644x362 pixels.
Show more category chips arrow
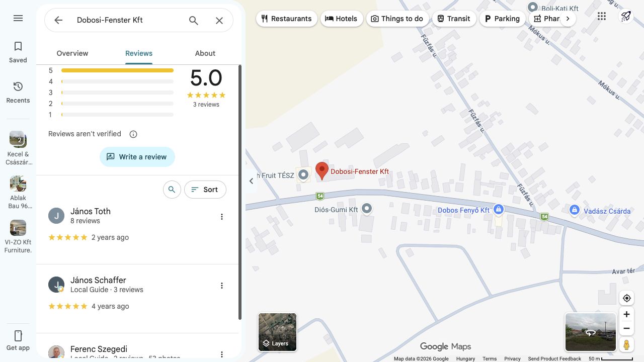coord(568,19)
